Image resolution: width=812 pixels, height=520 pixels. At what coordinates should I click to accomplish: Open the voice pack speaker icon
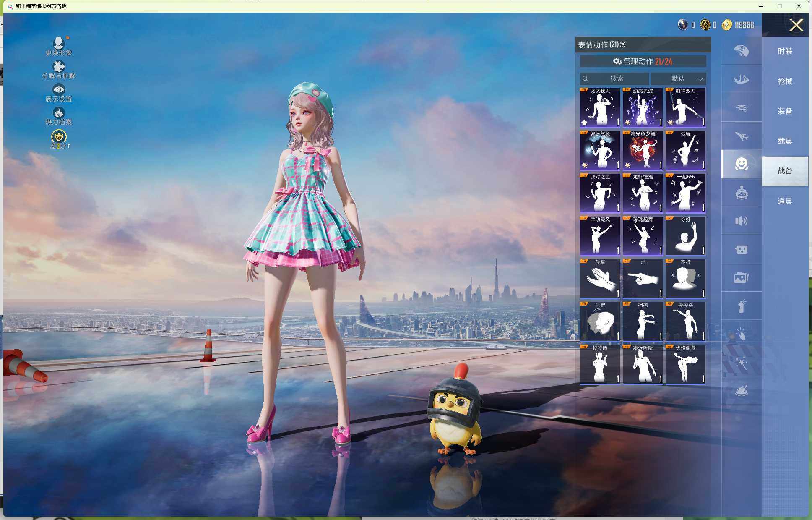[x=741, y=221]
